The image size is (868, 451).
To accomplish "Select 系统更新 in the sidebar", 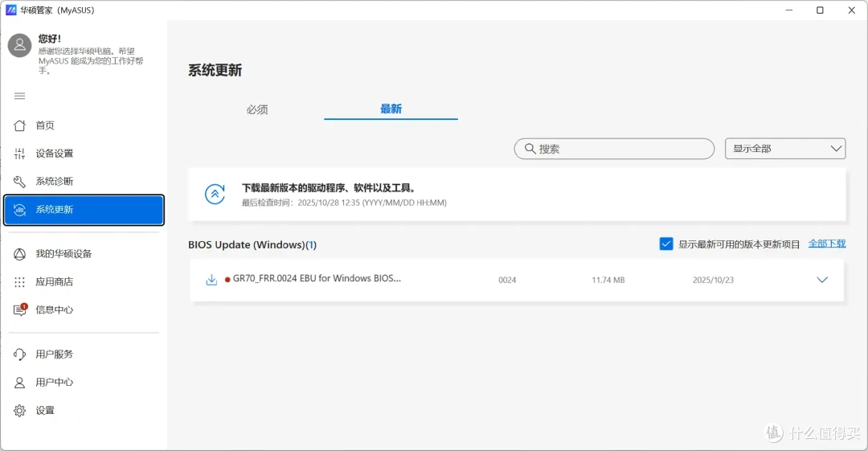I will (84, 210).
